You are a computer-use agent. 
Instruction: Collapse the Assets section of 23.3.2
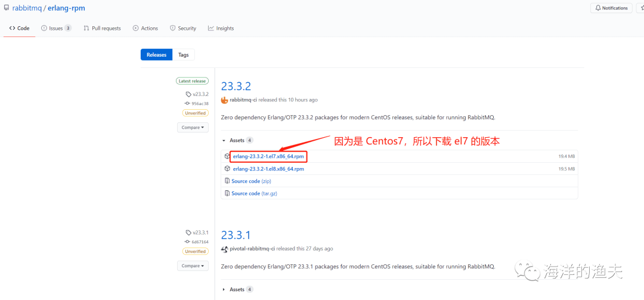(x=238, y=140)
